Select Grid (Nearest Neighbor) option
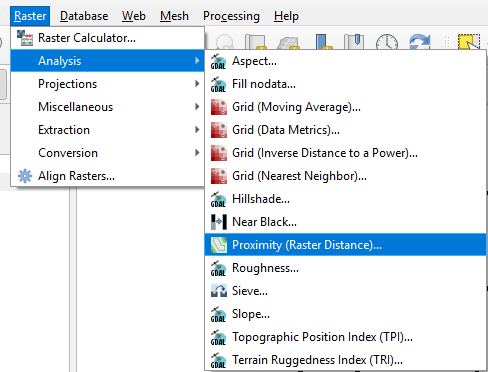488x372 pixels. (345, 176)
